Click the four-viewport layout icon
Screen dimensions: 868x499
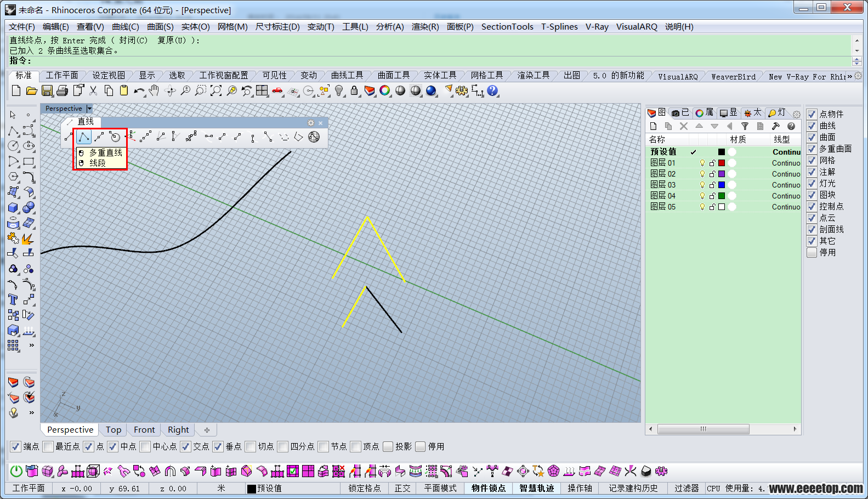[x=262, y=91]
